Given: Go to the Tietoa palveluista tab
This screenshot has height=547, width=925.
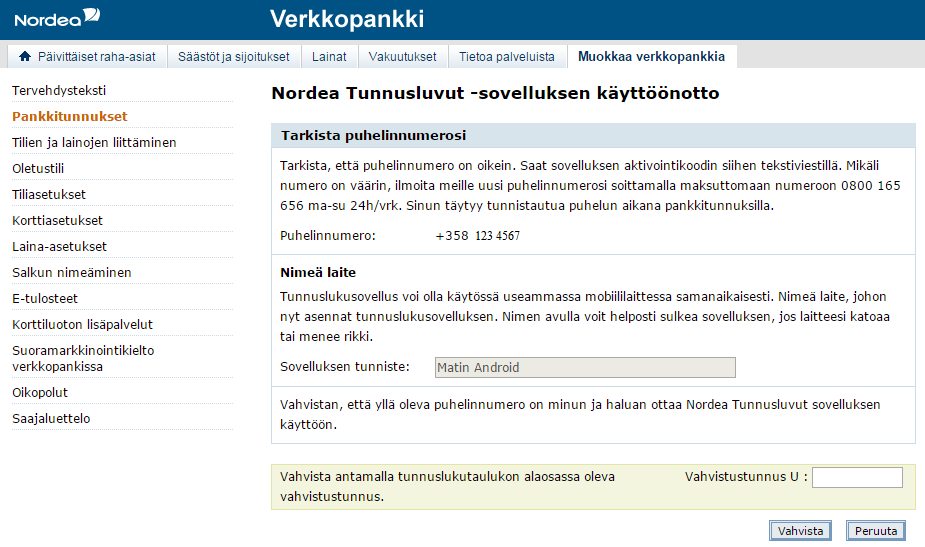Looking at the screenshot, I should 507,57.
